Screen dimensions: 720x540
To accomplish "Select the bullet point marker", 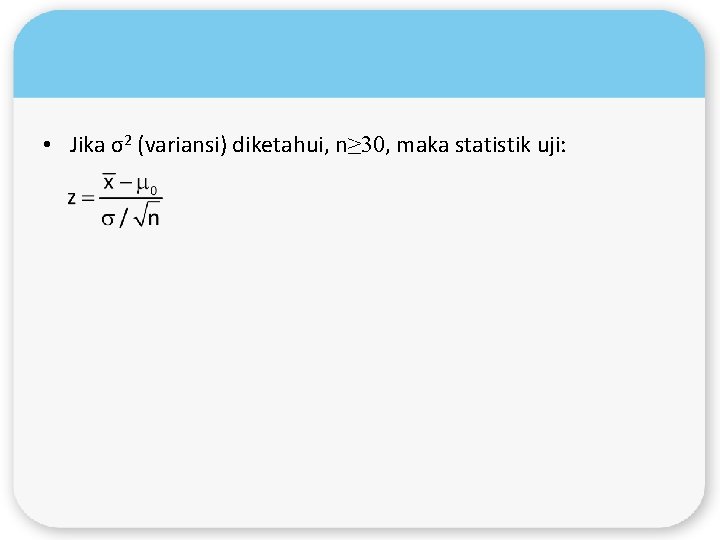I will coord(46,145).
